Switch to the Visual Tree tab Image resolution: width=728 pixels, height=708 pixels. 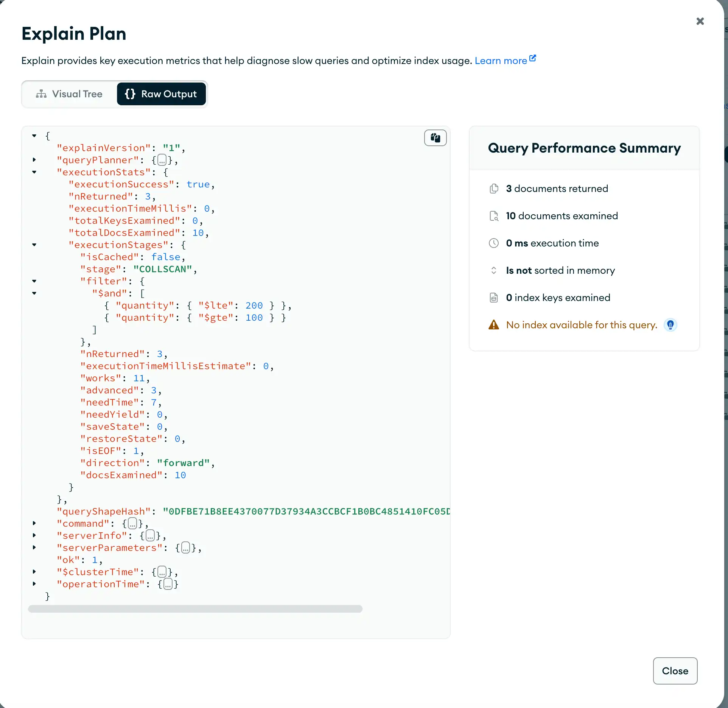click(69, 94)
